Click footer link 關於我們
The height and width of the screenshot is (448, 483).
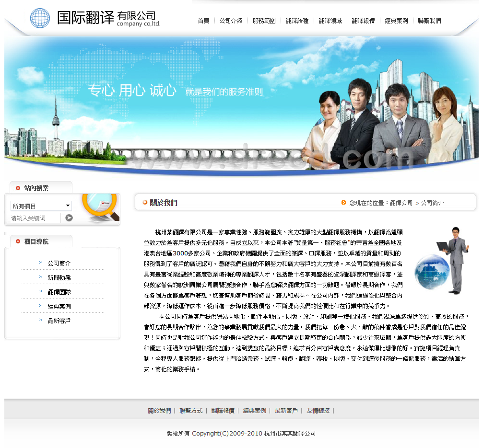click(159, 411)
